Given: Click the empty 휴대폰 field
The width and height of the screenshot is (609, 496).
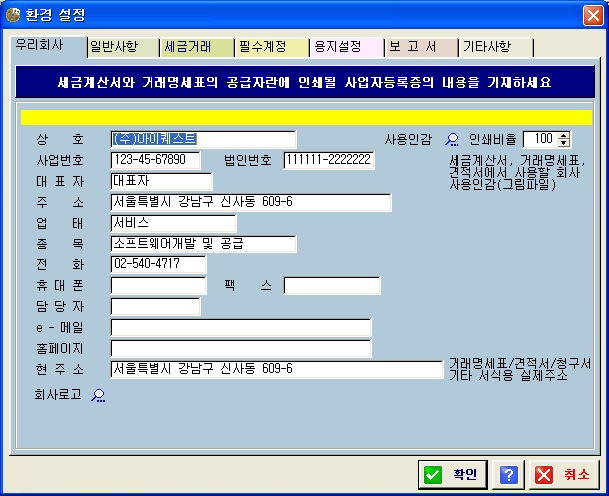Looking at the screenshot, I should pyautogui.click(x=158, y=286).
